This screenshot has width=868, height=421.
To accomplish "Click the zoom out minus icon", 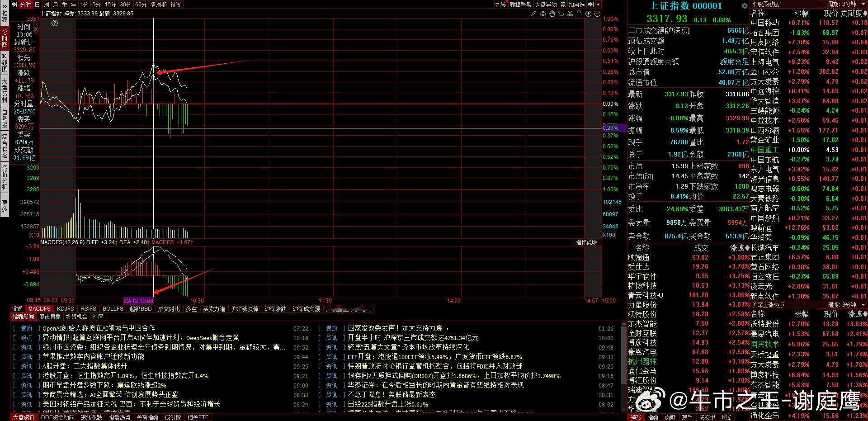I will coord(597,14).
